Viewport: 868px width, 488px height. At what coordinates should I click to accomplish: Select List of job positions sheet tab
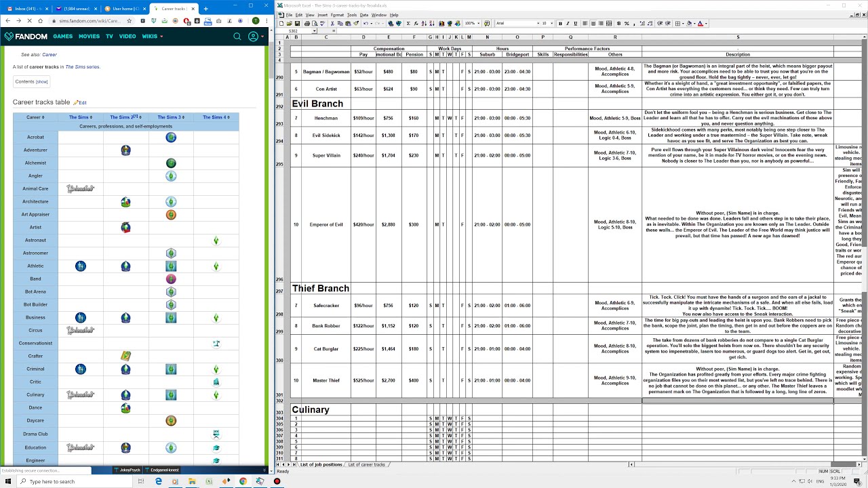[x=321, y=464]
